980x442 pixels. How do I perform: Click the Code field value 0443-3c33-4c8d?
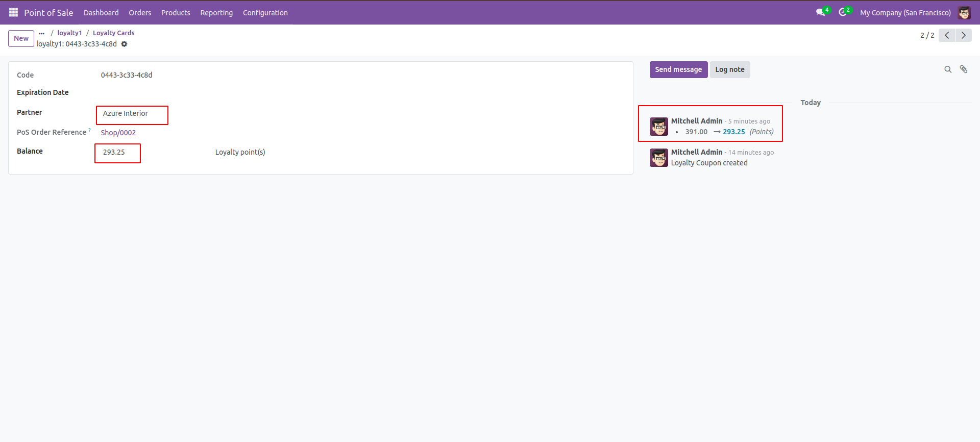point(127,75)
